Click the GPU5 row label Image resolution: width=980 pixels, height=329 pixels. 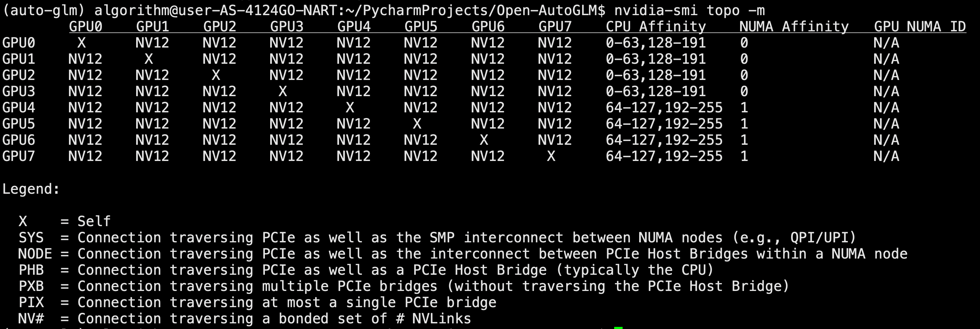point(19,124)
